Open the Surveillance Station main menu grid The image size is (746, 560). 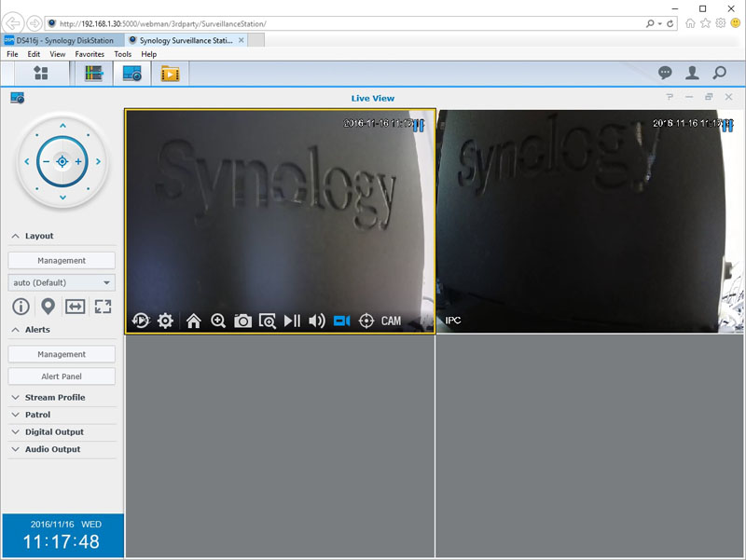click(x=41, y=74)
